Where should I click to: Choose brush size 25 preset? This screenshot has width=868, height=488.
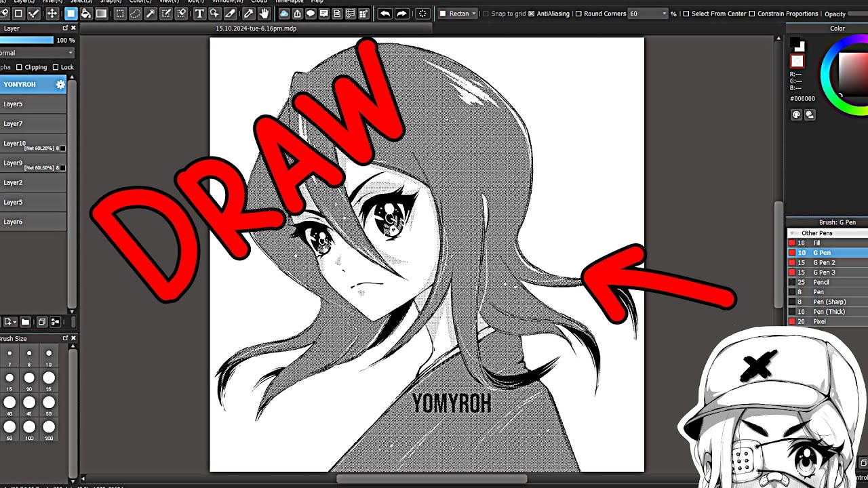tap(49, 378)
